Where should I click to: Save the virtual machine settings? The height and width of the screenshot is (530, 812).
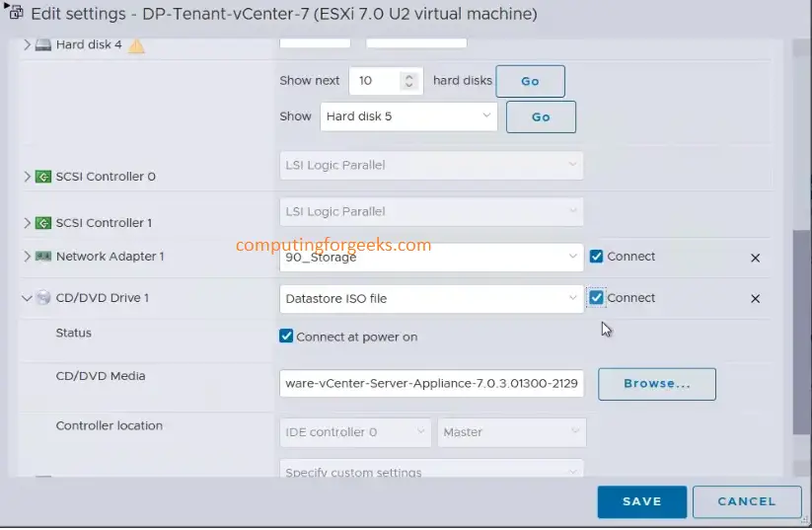tap(642, 501)
